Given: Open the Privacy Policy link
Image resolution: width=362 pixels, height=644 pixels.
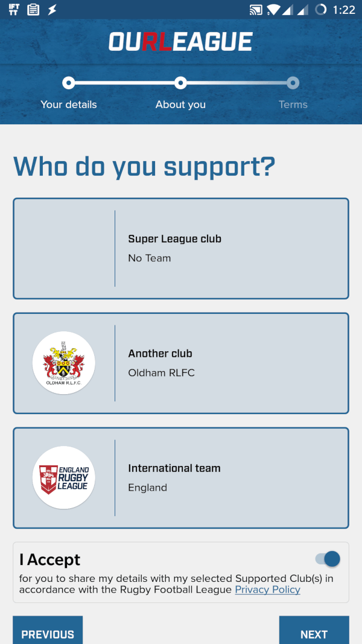Looking at the screenshot, I should [267, 590].
